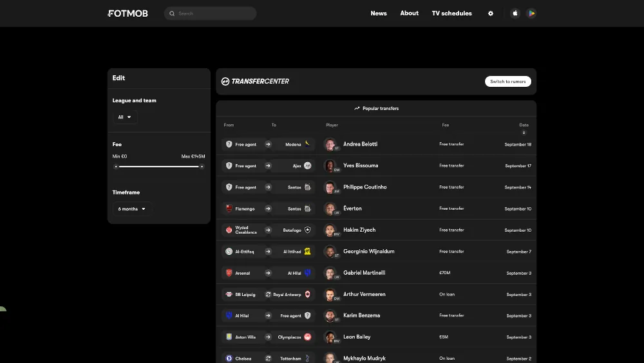Click the September 17 date
The height and width of the screenshot is (363, 644).
tap(518, 166)
